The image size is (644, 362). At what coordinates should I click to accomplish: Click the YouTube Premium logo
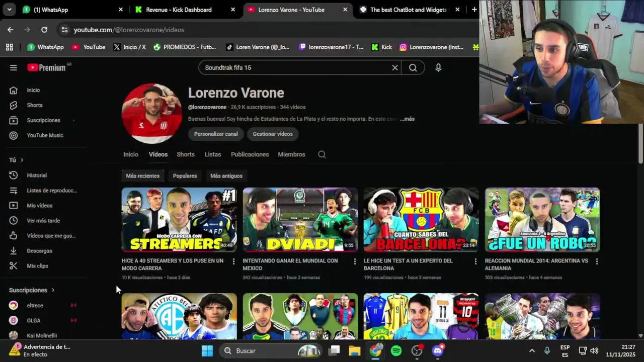[x=46, y=67]
